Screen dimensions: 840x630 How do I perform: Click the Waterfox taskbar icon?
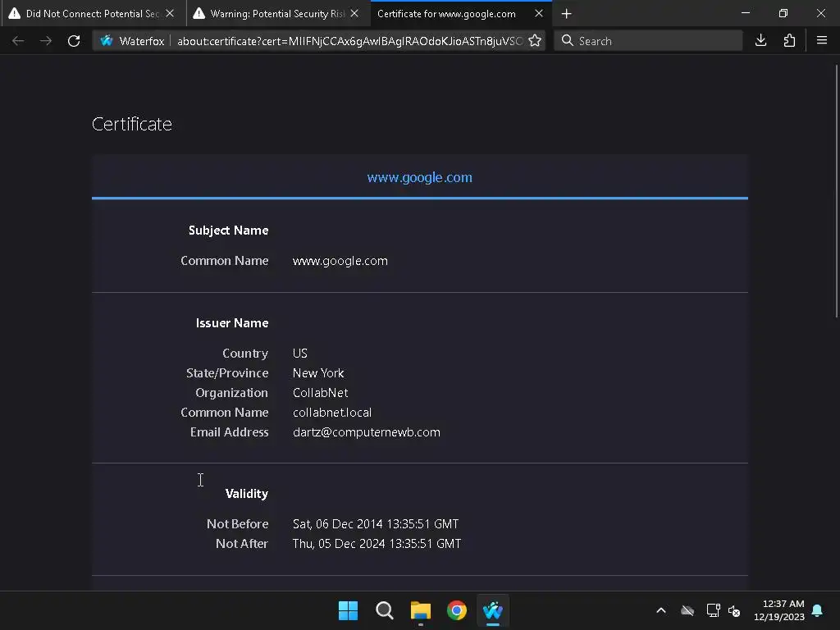[x=493, y=610]
